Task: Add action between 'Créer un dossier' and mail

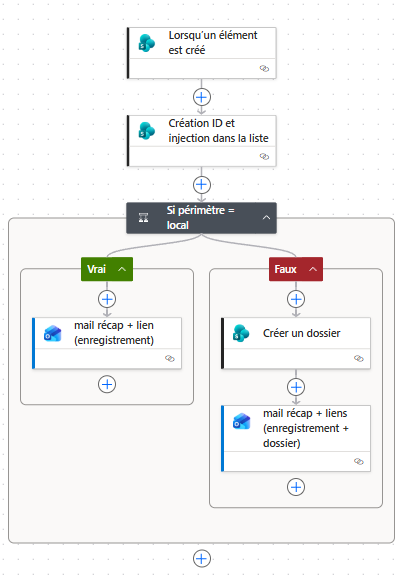Action: [x=296, y=387]
